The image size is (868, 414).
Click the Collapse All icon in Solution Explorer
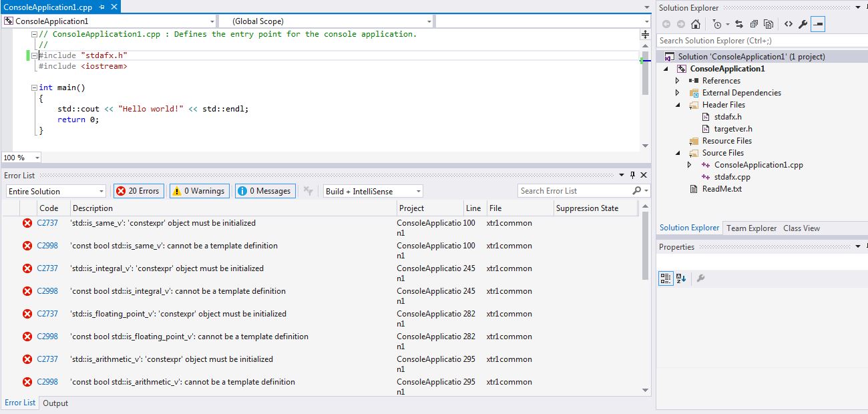point(753,24)
